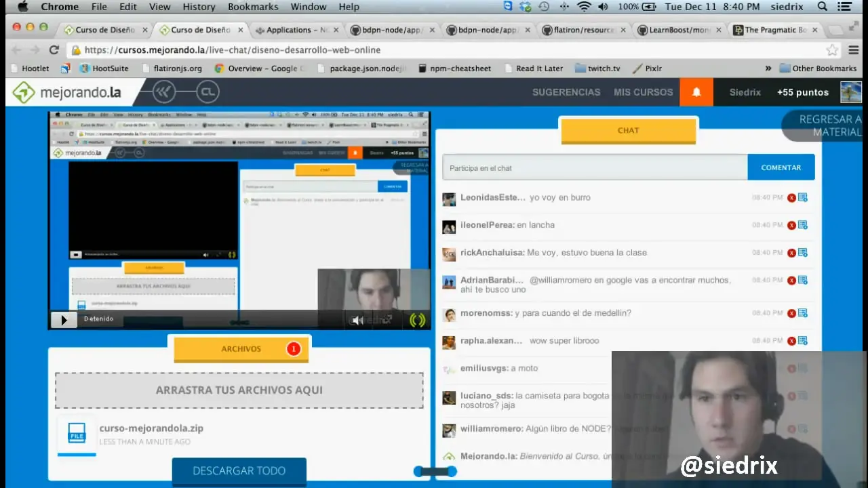Click the mejorando.la logo
The image size is (868, 488).
66,92
